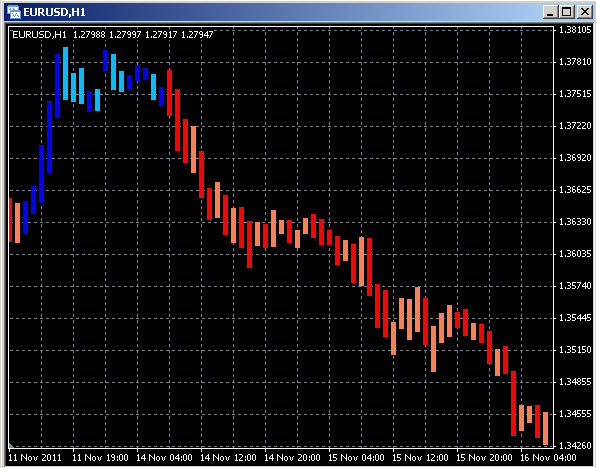Viewport: 596px width, 468px height.
Task: Click the 1.35150 price axis label
Action: point(575,350)
